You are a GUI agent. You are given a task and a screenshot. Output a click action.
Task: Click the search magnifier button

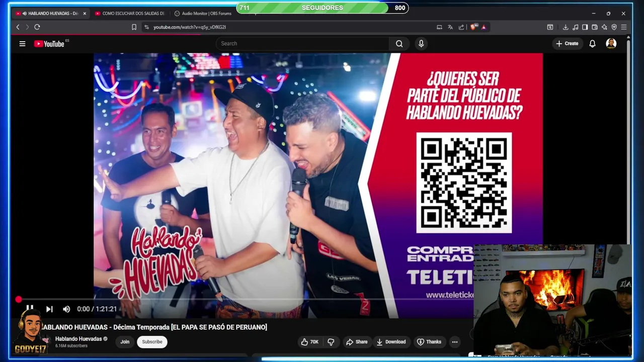click(x=399, y=44)
